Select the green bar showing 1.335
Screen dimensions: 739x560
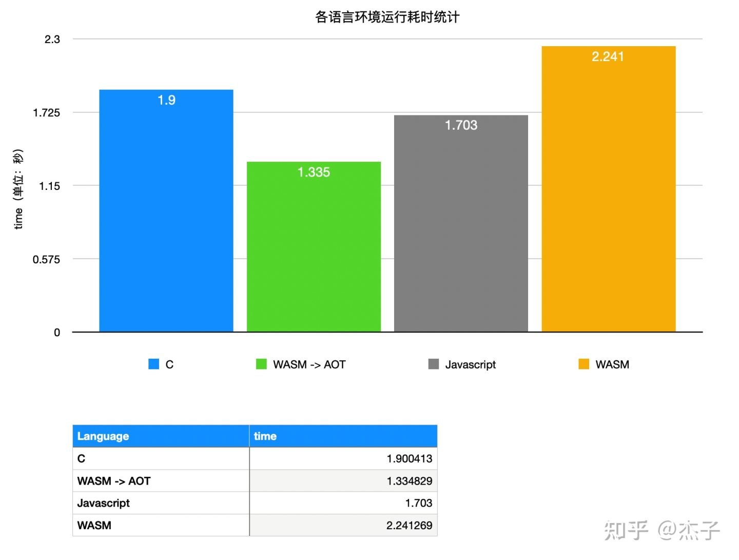tap(314, 246)
